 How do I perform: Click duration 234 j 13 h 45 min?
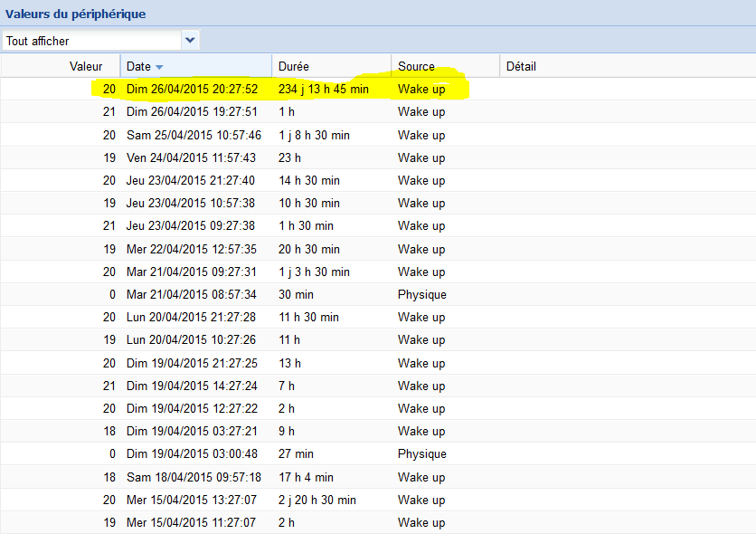click(324, 90)
